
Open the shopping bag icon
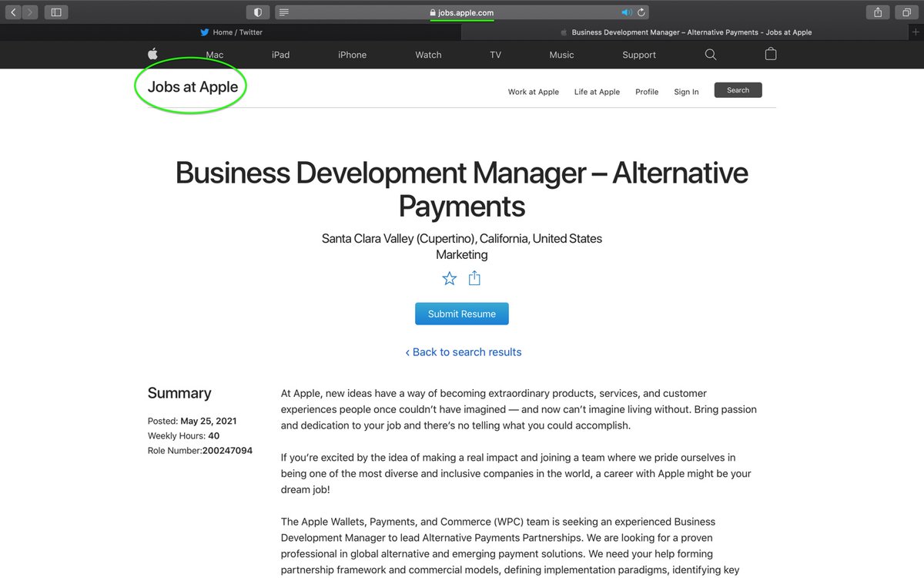click(x=771, y=54)
